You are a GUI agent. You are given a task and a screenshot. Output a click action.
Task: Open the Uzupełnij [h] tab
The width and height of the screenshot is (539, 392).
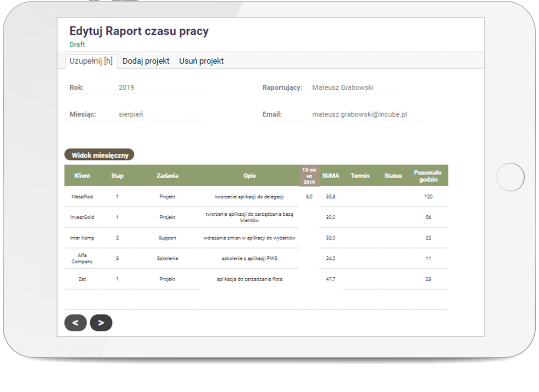click(91, 61)
